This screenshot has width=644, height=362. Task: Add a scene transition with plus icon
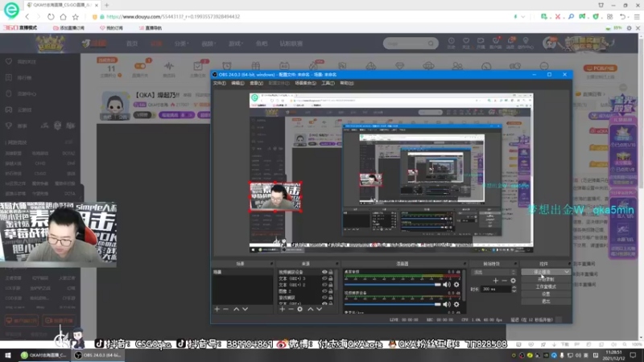495,281
